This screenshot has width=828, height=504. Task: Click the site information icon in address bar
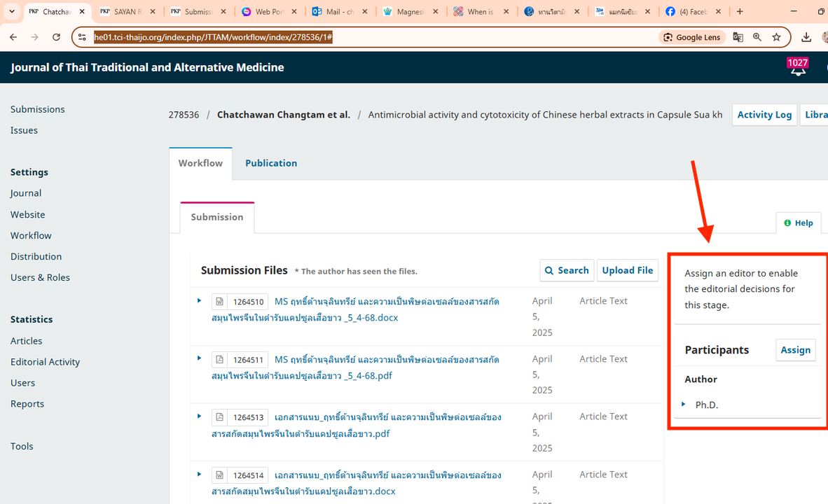pos(83,37)
